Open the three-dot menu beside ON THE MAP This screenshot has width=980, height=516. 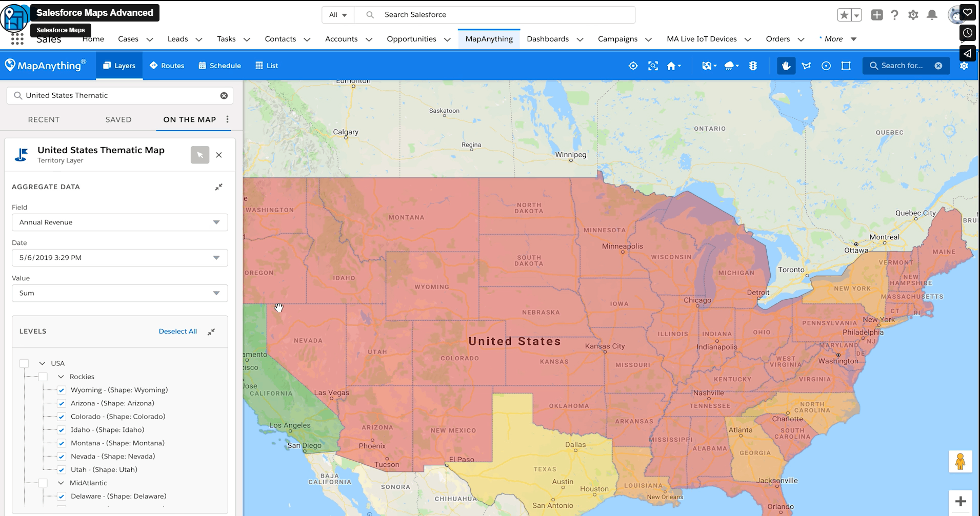pos(227,119)
